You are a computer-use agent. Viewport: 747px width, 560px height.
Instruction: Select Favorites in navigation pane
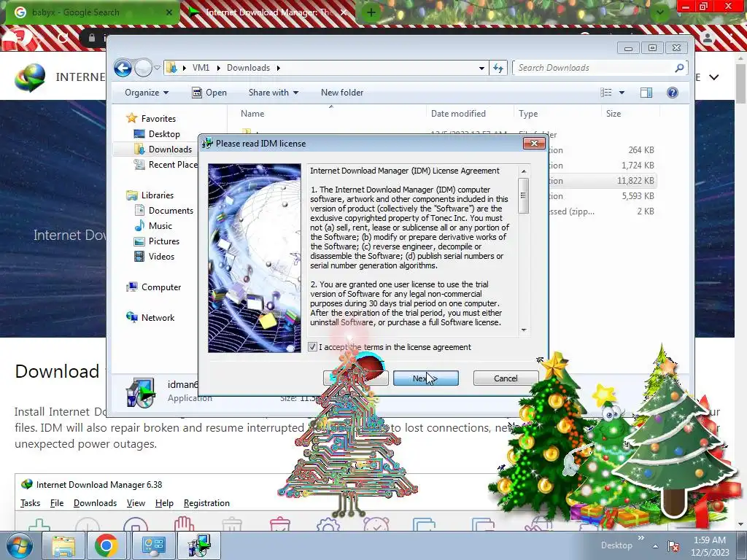point(151,119)
